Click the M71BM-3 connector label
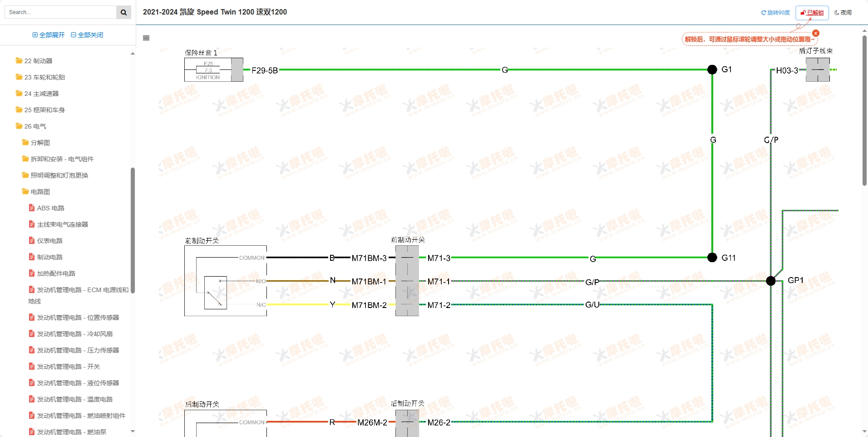This screenshot has height=437, width=868. coord(369,258)
